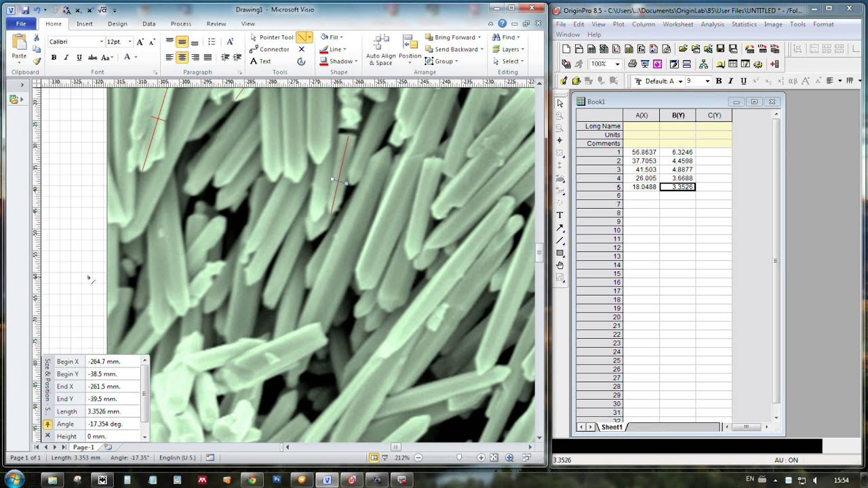Viewport: 868px width, 488px height.
Task: Open the Position menu in Arrange group
Action: (410, 49)
